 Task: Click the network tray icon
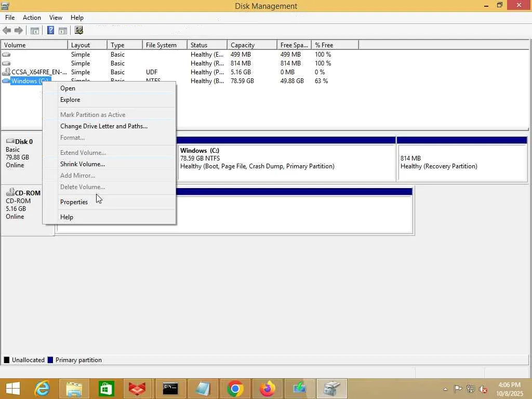pyautogui.click(x=471, y=389)
